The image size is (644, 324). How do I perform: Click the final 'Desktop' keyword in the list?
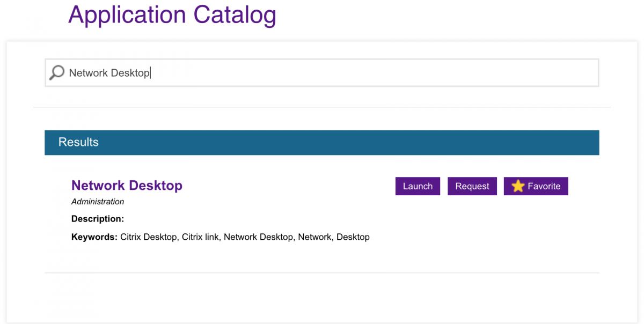[x=353, y=237]
